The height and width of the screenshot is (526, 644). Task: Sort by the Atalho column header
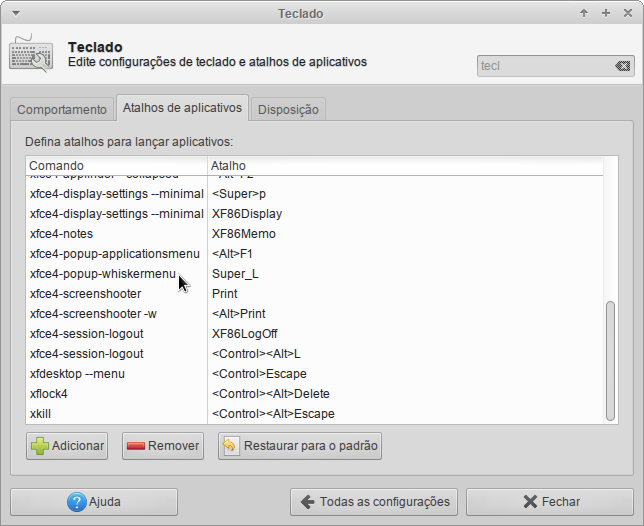pyautogui.click(x=405, y=166)
